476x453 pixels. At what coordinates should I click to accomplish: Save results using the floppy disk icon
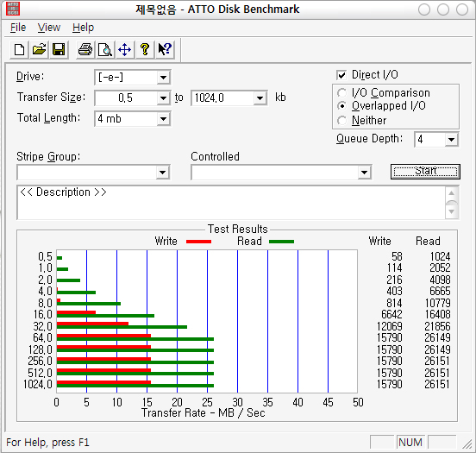point(59,49)
